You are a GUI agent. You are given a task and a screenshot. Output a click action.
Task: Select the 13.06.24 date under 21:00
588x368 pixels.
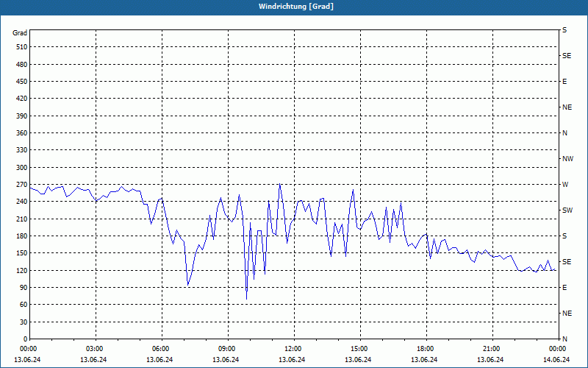[x=490, y=360]
